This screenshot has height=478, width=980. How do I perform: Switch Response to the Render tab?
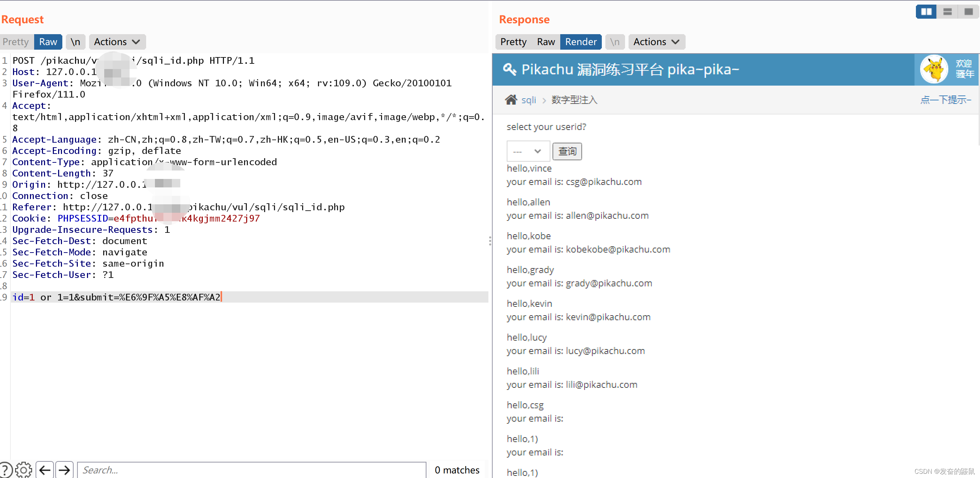pos(581,42)
